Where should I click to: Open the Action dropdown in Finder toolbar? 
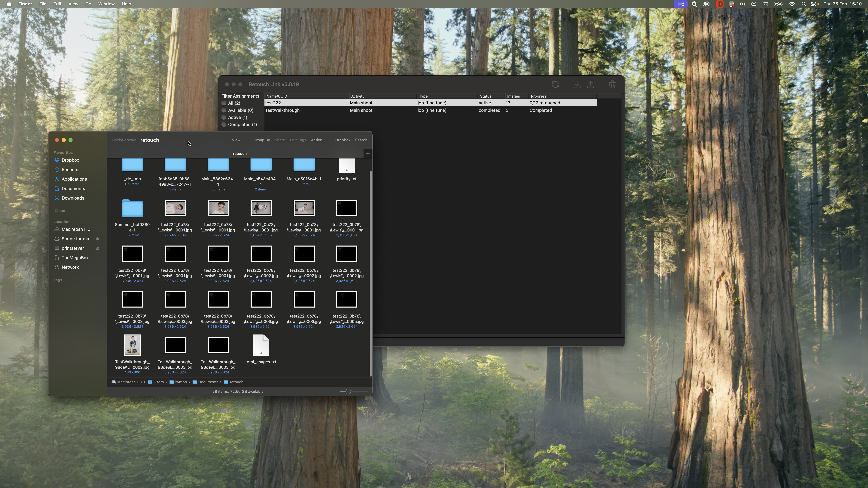point(316,140)
